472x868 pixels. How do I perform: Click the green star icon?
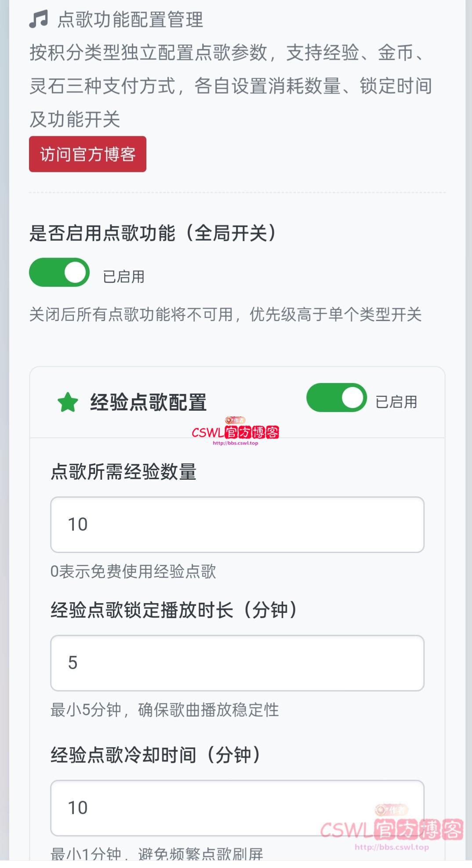[68, 402]
